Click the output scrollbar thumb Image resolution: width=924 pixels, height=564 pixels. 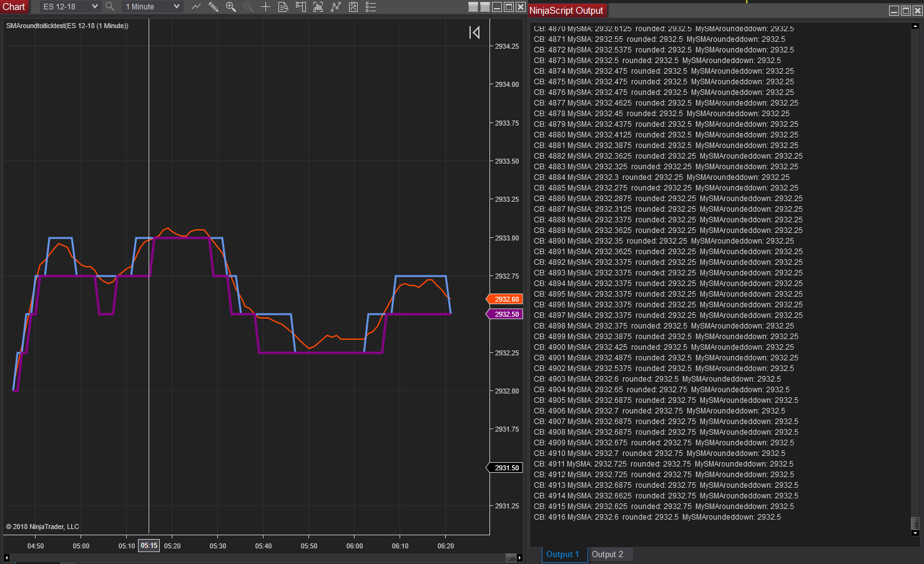(915, 523)
